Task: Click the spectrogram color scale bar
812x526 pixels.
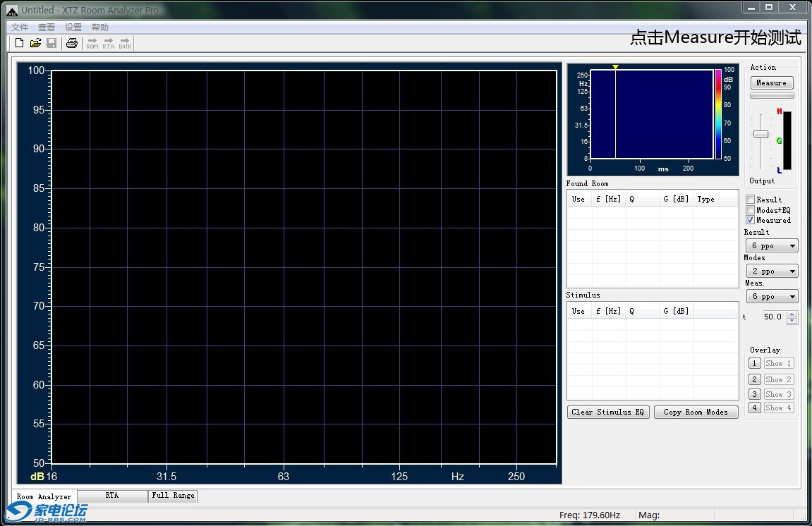Action: [x=718, y=114]
